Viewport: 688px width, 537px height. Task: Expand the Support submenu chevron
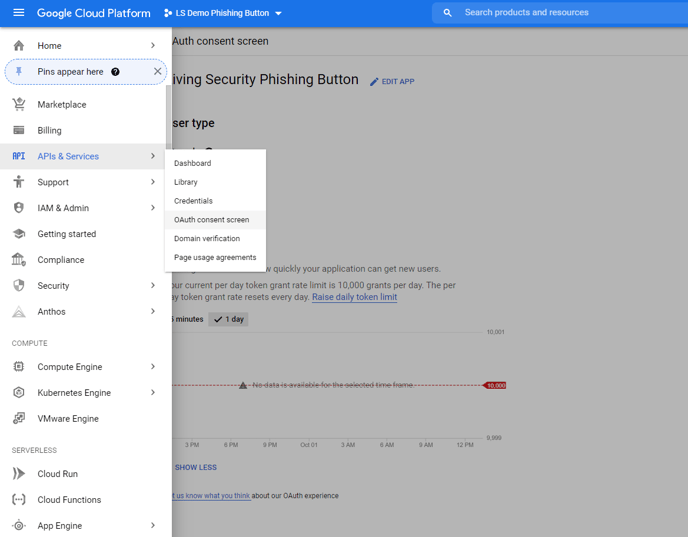[x=153, y=182]
